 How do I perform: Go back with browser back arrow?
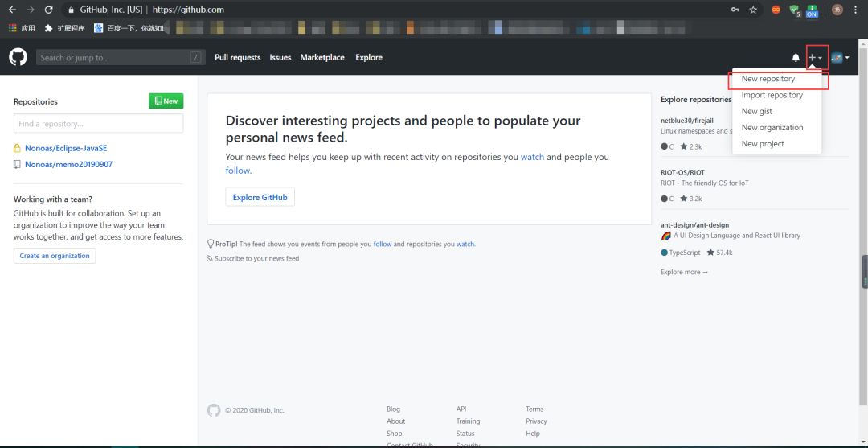click(12, 10)
